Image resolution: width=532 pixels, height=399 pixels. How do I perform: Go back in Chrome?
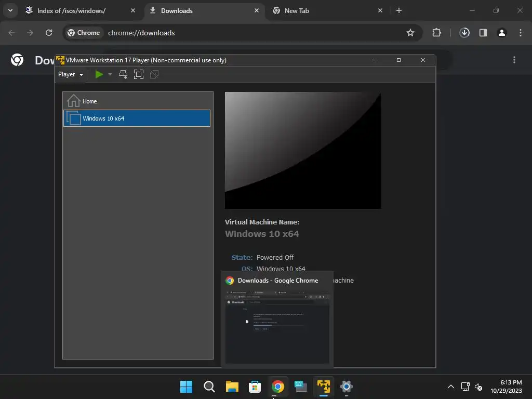click(11, 33)
